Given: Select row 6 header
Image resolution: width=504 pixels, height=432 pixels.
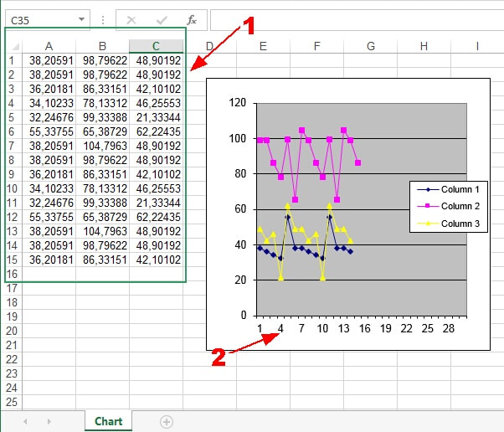Looking at the screenshot, I should pos(12,131).
